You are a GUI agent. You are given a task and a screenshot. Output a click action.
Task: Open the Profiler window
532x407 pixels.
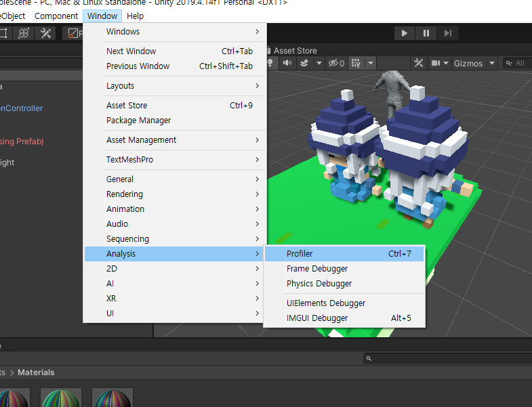(344, 254)
